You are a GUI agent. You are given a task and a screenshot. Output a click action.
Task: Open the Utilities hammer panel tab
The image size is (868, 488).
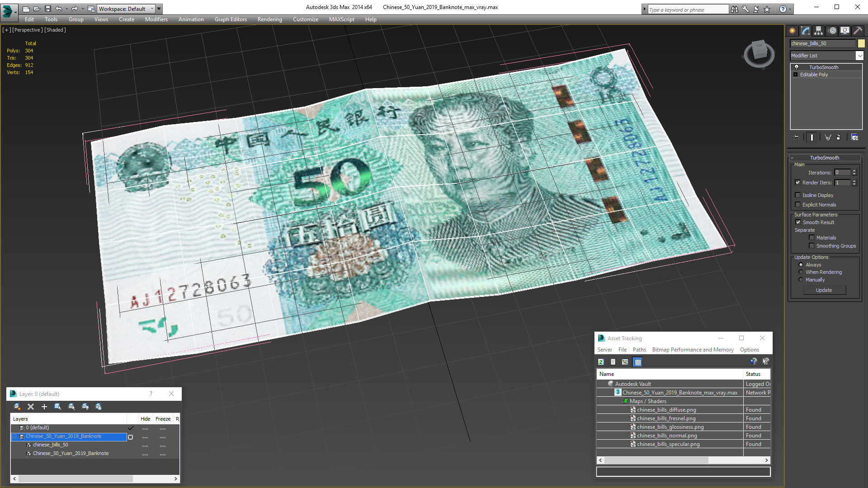858,31
